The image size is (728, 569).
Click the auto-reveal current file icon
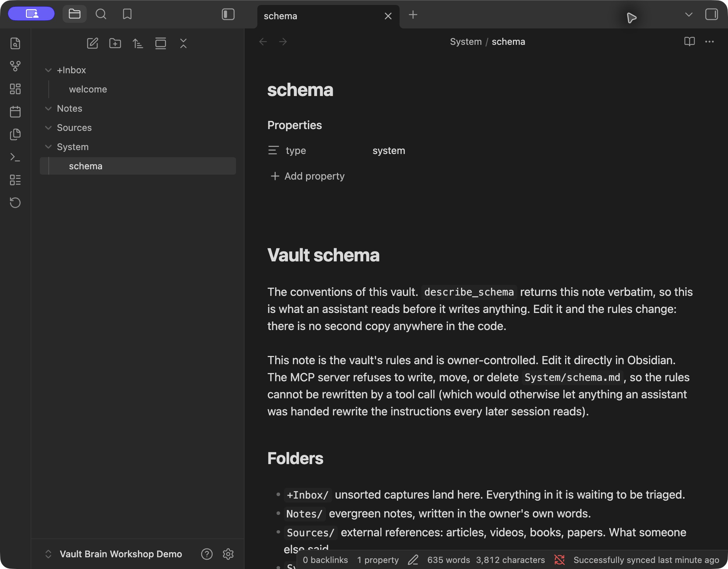[x=161, y=43]
